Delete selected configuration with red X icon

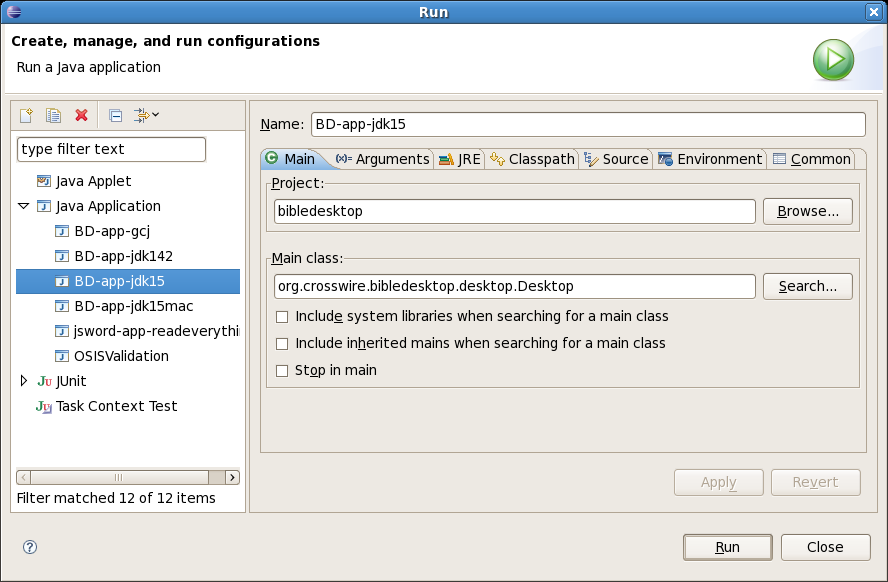(82, 116)
